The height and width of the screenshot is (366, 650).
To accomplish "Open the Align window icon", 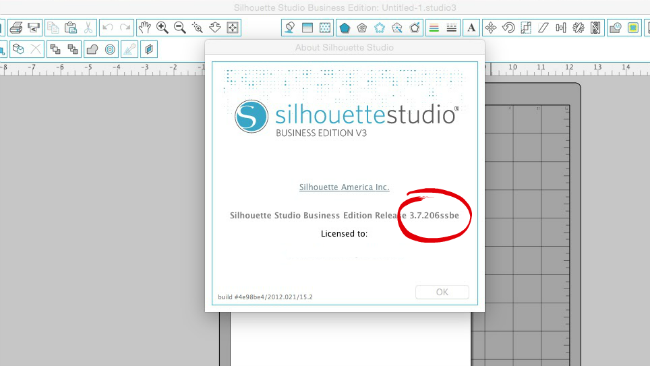I will pyautogui.click(x=561, y=28).
